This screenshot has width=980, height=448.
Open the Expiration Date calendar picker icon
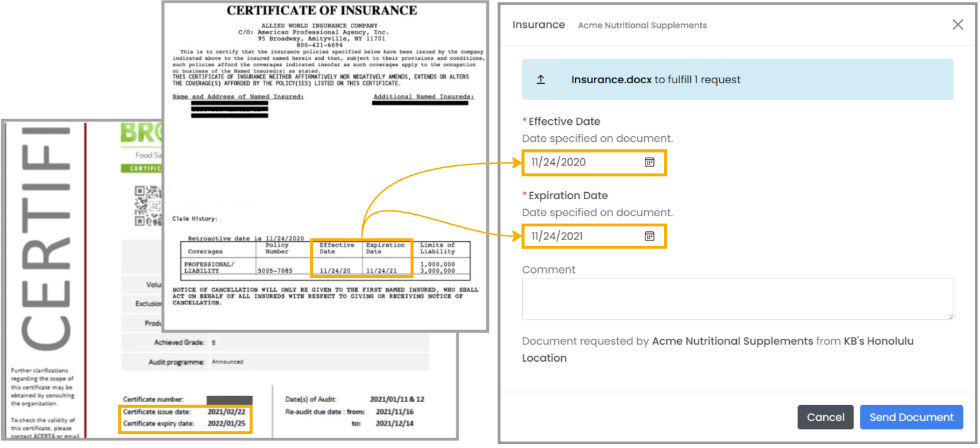tap(649, 236)
